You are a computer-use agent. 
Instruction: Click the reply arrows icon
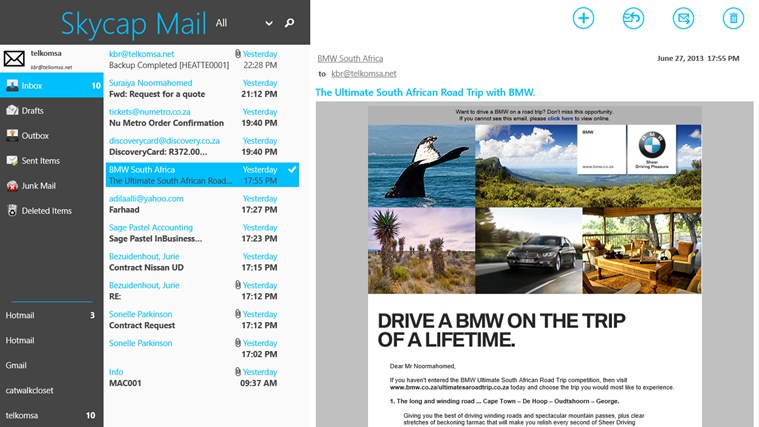(x=633, y=18)
